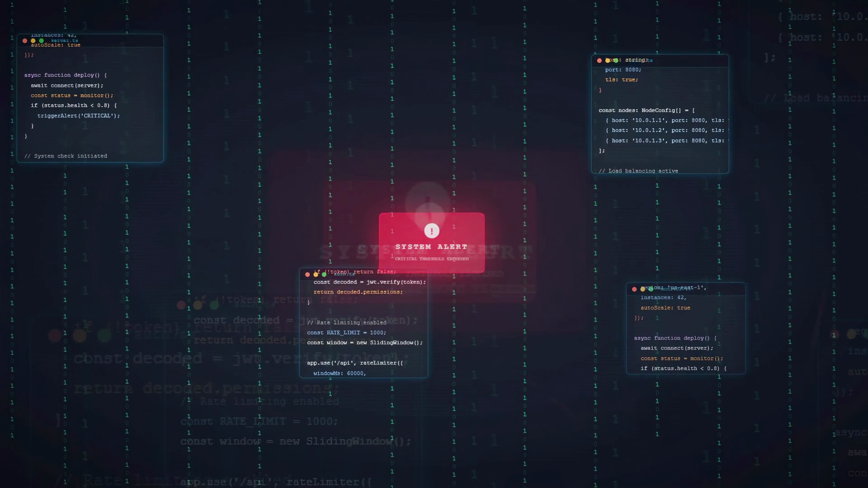Minimize the Load balancing active code window
The width and height of the screenshot is (868, 488).
(x=608, y=61)
